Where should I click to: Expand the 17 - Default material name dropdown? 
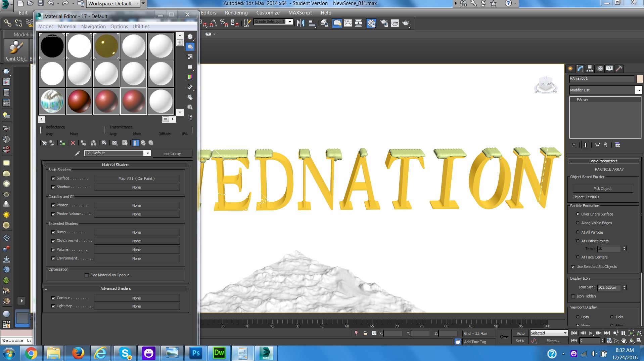click(x=147, y=153)
